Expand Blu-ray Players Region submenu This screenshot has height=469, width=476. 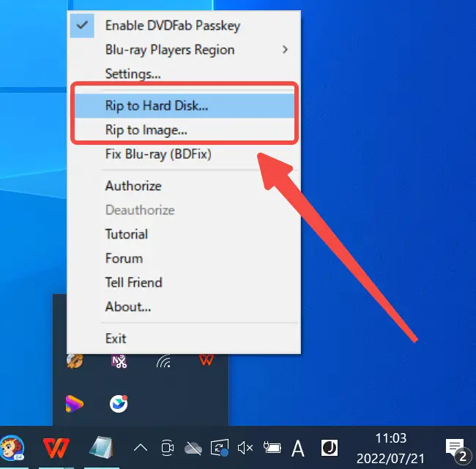(x=184, y=50)
